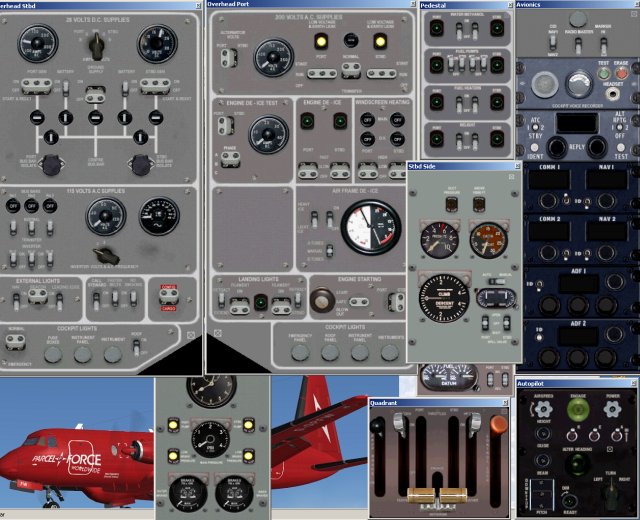This screenshot has height=520, width=640.
Task: Click the Port Bus Bar Isolate knob
Action: (51, 164)
